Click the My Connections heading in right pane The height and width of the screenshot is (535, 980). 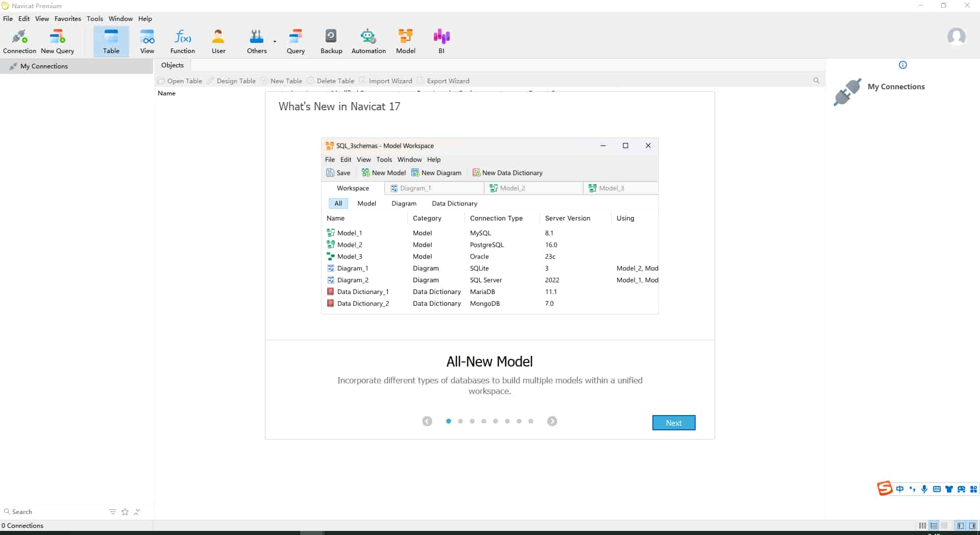[x=896, y=87]
